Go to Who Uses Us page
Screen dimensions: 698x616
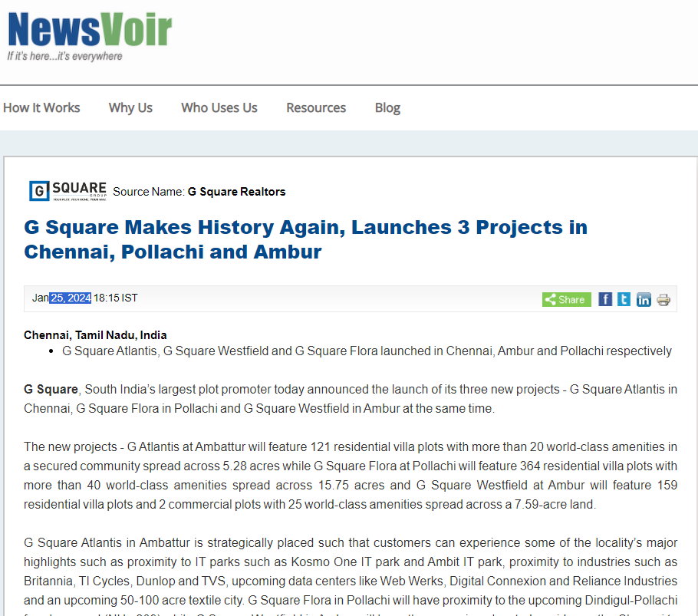coord(219,107)
